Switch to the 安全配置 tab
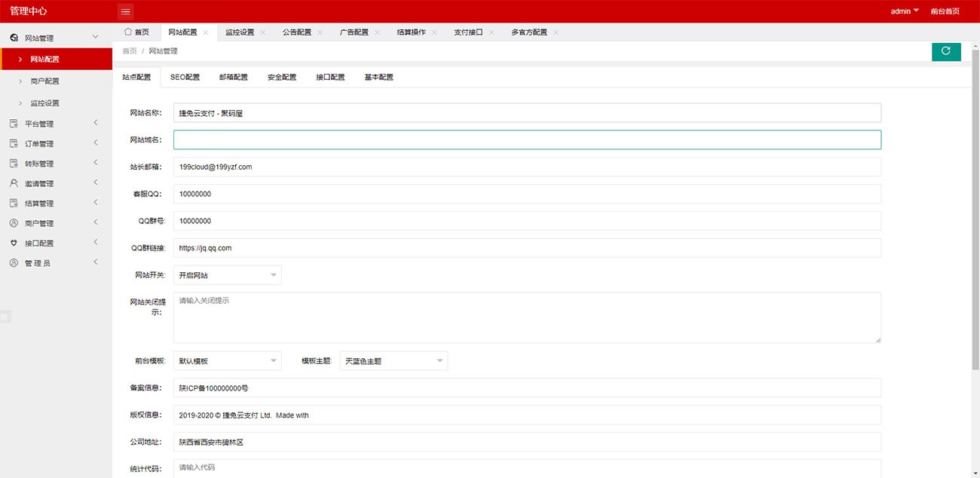Screen dimensions: 980x478 click(282, 78)
